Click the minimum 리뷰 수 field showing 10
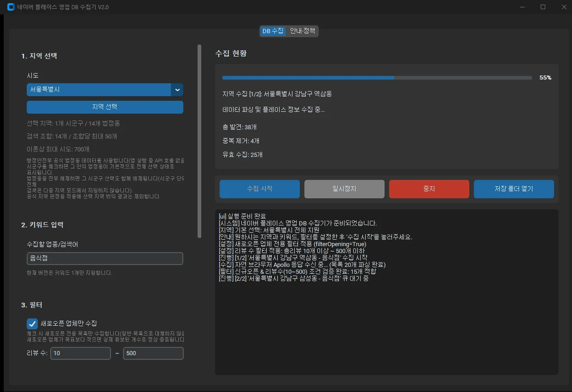This screenshot has height=392, width=572. (x=80, y=353)
